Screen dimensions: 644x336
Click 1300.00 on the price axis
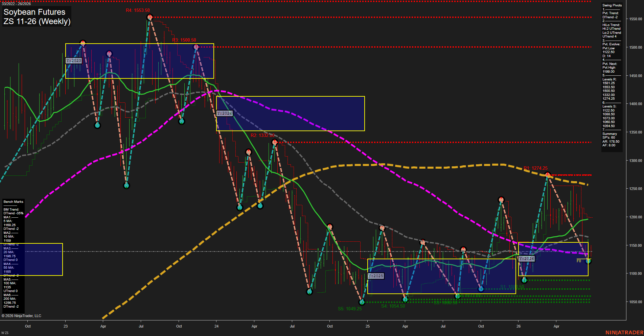pyautogui.click(x=636, y=161)
